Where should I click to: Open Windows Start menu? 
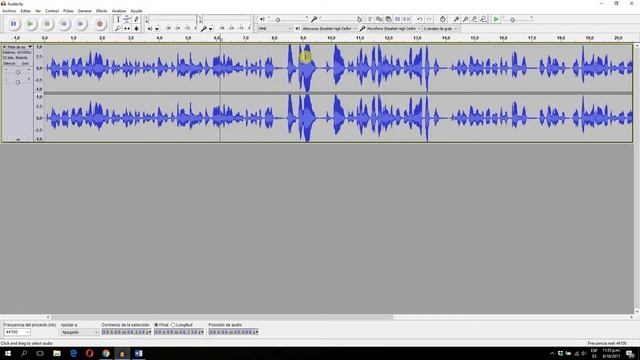tap(8, 353)
